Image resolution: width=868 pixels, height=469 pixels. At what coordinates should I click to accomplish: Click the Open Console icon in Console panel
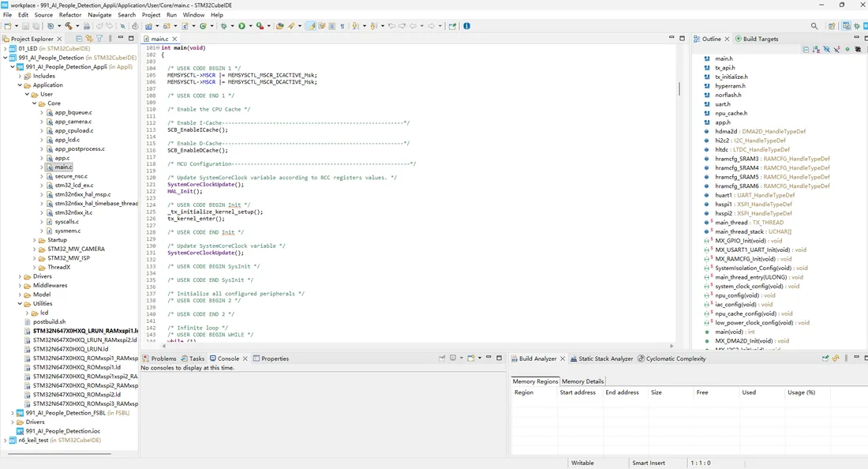(470, 358)
